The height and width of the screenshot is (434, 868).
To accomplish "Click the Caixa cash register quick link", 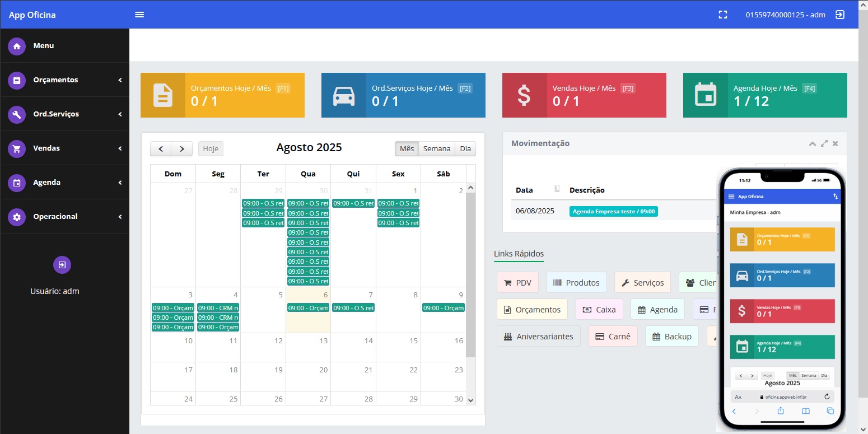I will click(599, 309).
